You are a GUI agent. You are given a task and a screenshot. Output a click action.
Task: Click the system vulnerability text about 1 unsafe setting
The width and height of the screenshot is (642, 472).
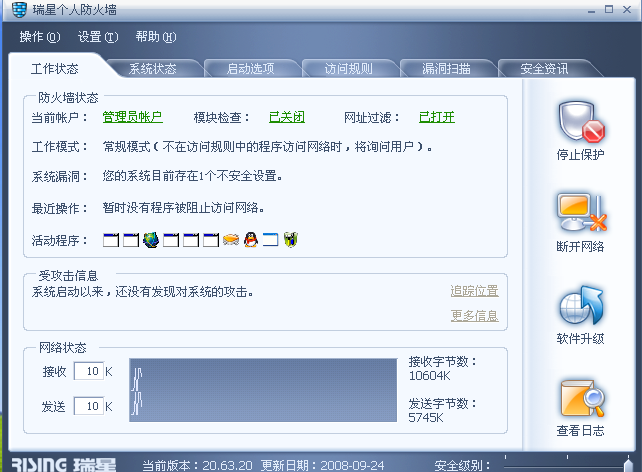click(x=192, y=176)
